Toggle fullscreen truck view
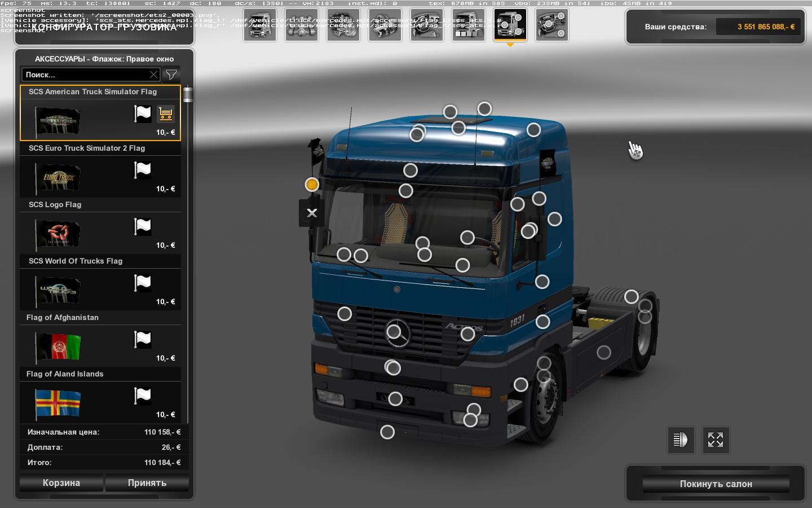The image size is (812, 508). (x=716, y=440)
